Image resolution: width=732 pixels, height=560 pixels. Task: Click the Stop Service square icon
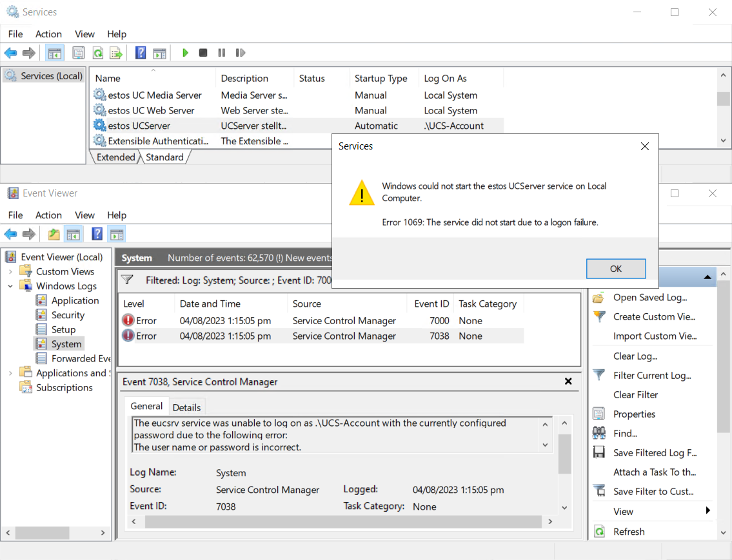tap(203, 53)
